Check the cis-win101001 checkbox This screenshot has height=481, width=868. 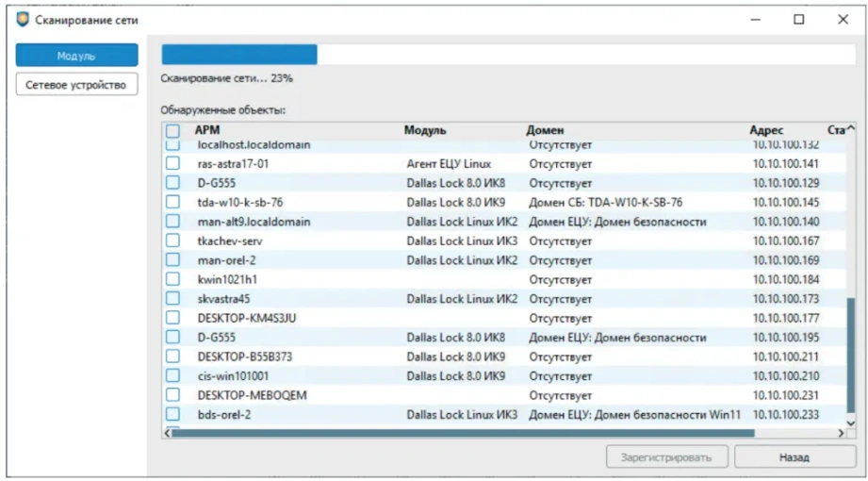(172, 375)
